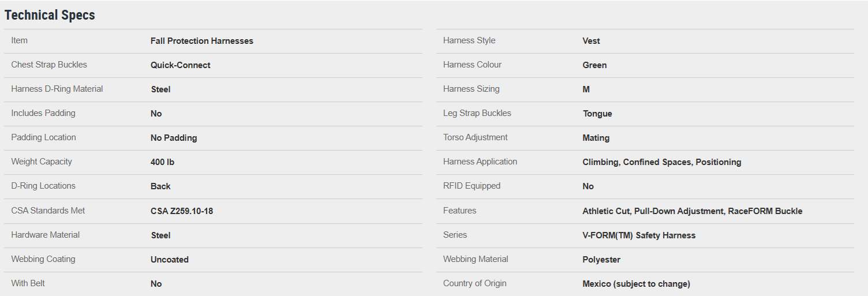The image size is (868, 296).
Task: Click the D-Ring Locations label
Action: 43,186
